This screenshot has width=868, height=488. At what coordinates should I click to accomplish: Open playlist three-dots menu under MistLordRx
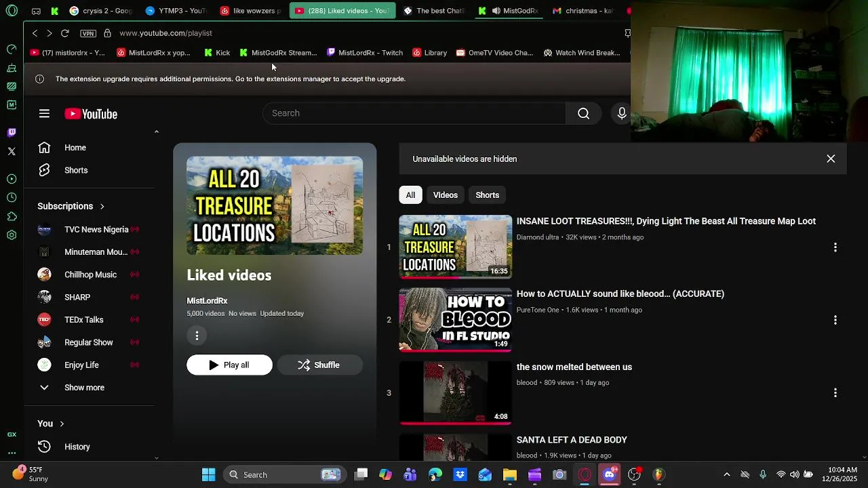[197, 335]
